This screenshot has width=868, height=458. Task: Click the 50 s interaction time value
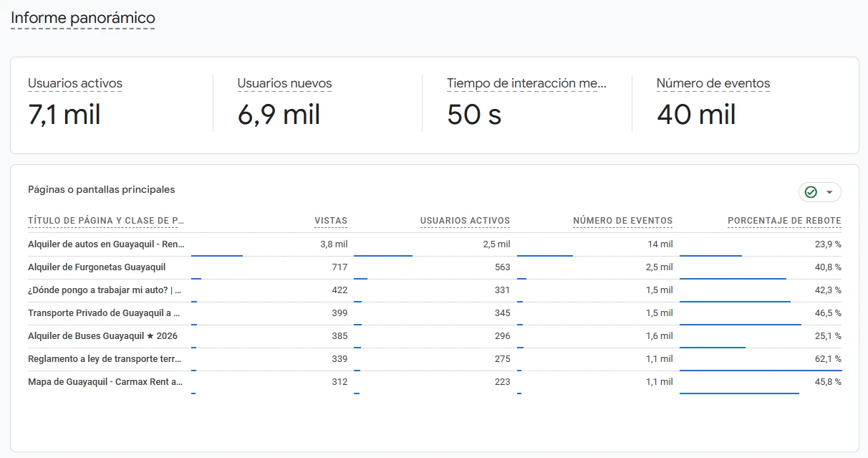474,115
